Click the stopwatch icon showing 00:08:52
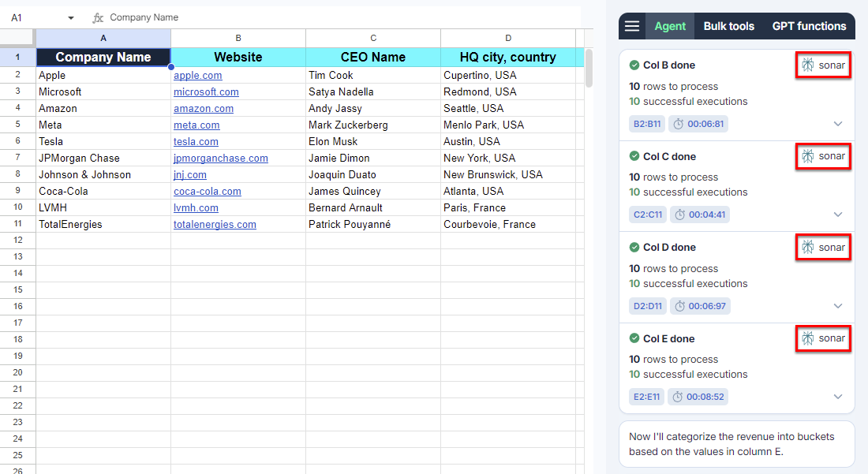The height and width of the screenshot is (474, 868). [x=678, y=397]
